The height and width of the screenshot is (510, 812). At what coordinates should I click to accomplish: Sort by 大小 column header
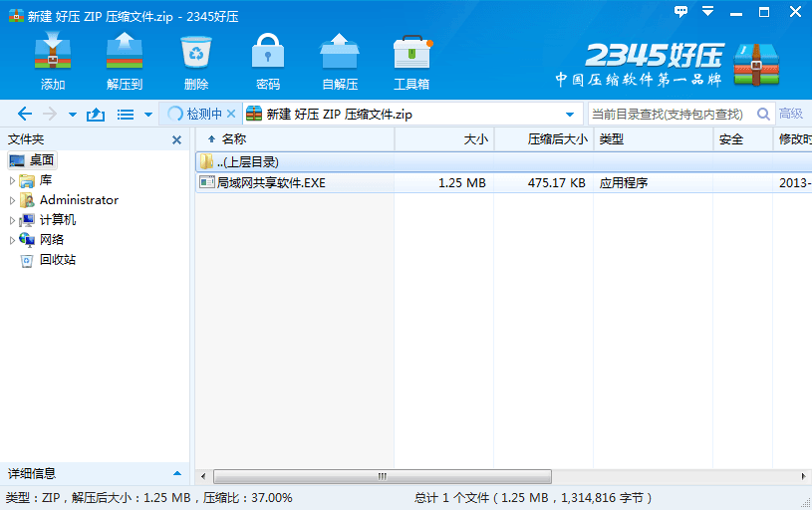click(x=444, y=139)
